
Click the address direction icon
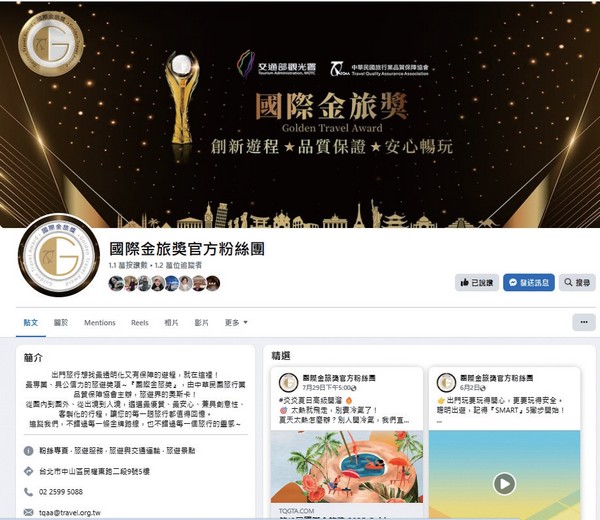pos(28,471)
